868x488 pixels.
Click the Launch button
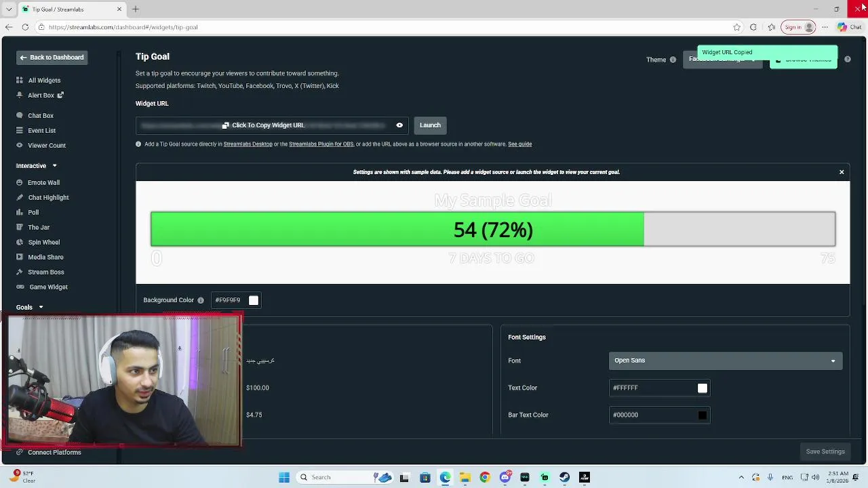point(430,125)
